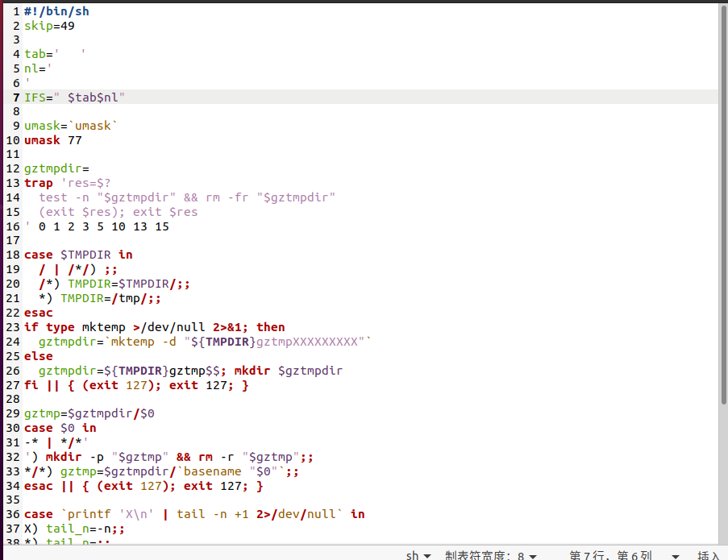Click the 'trap' keyword on line 13

[38, 183]
